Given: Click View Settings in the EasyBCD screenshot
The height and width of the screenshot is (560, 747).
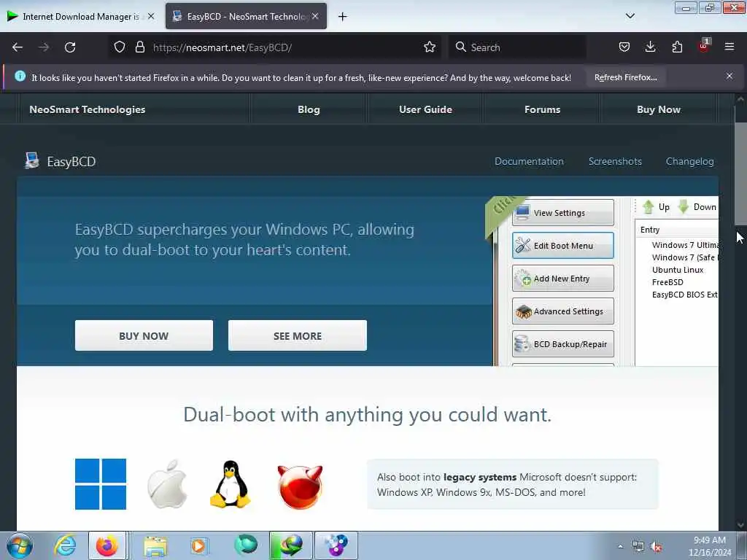Looking at the screenshot, I should pyautogui.click(x=562, y=213).
